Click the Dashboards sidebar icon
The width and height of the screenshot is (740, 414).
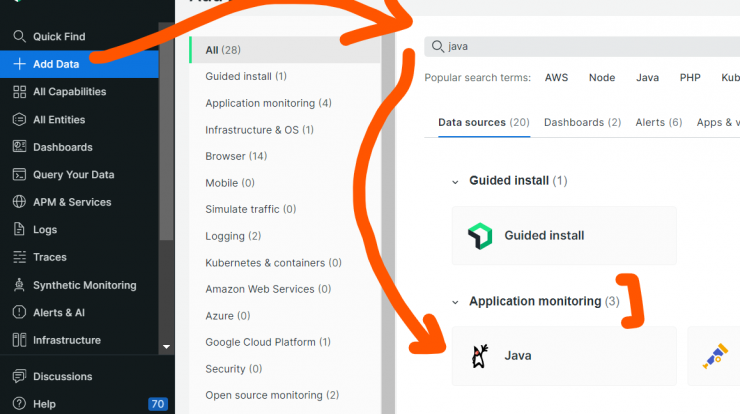(19, 147)
